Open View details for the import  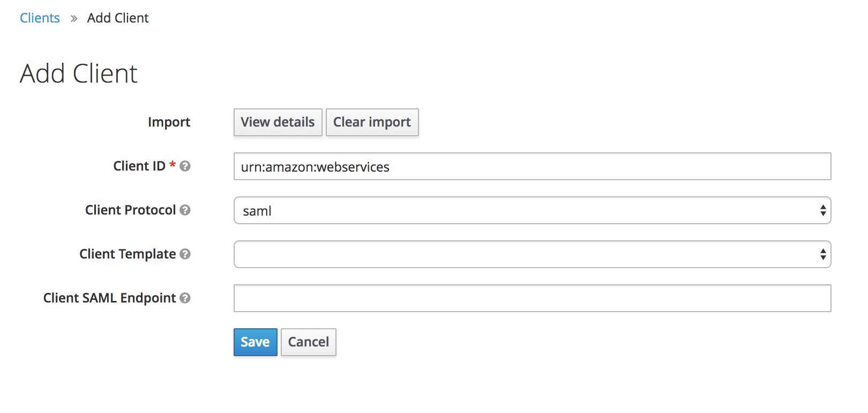coord(278,122)
